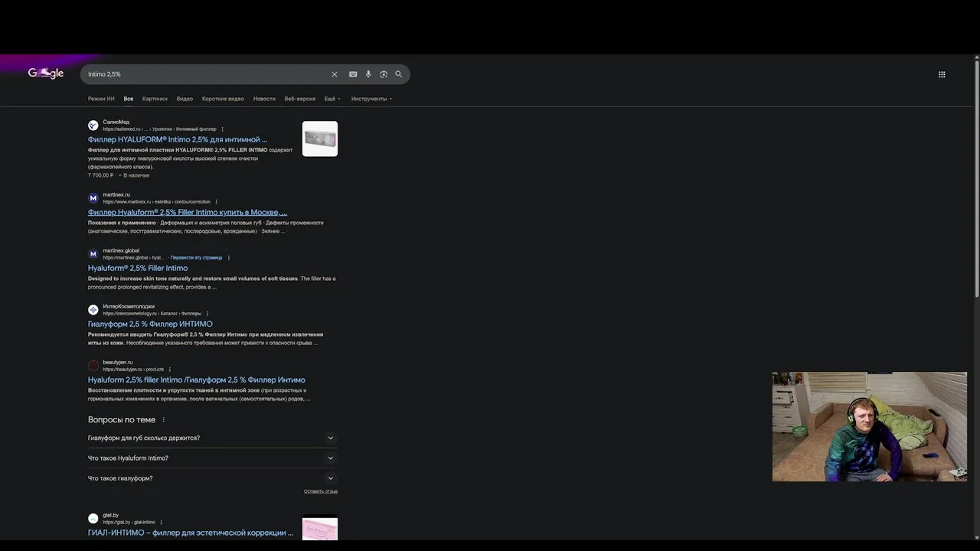
Task: Switch to Веб-версия tab
Action: click(299, 99)
